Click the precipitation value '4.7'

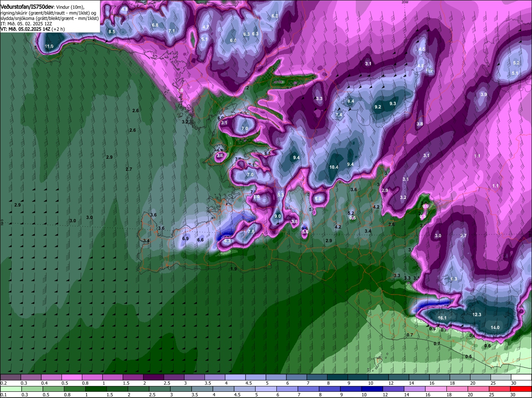click(x=205, y=27)
